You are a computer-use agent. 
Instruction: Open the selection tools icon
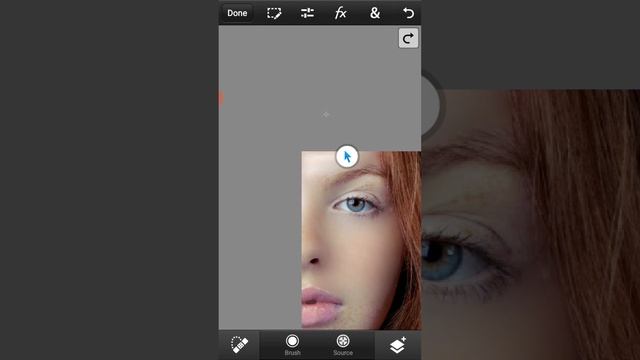coord(274,13)
